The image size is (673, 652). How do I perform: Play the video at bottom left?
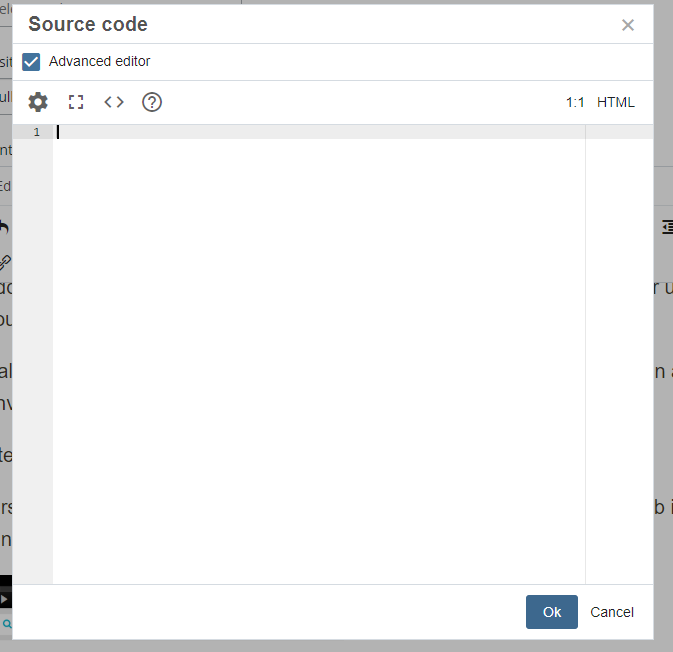[x=4, y=599]
